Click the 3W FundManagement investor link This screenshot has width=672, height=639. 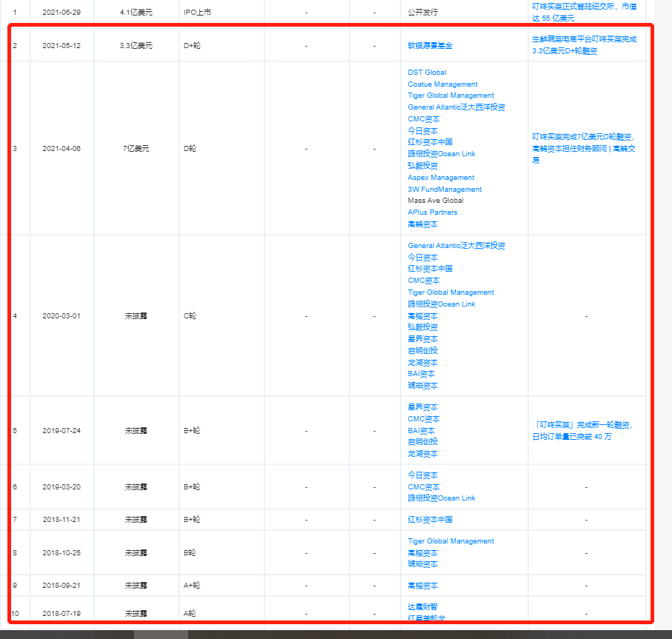[445, 190]
